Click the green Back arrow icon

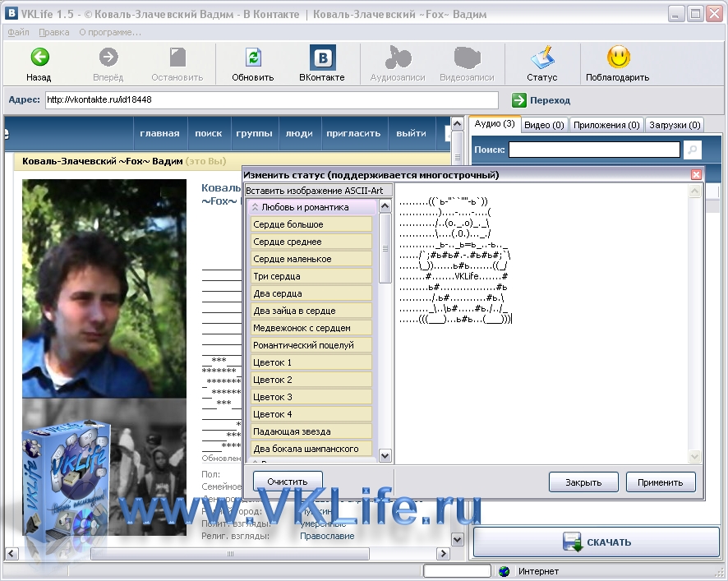click(39, 58)
